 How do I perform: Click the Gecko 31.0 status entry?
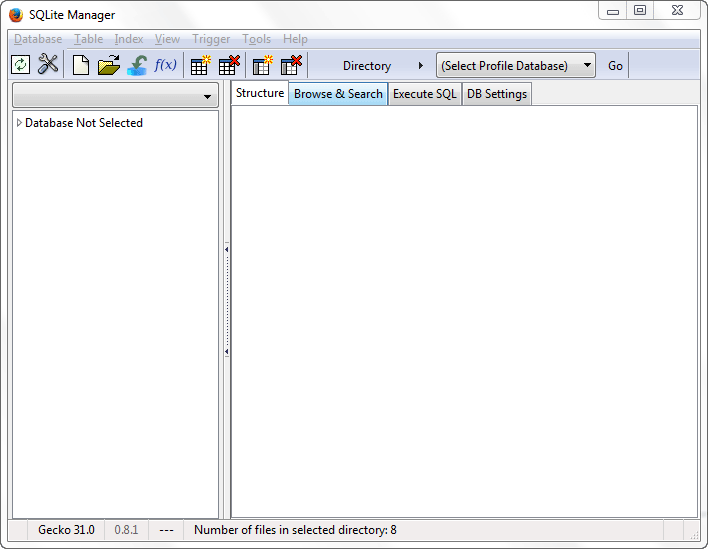(66, 530)
